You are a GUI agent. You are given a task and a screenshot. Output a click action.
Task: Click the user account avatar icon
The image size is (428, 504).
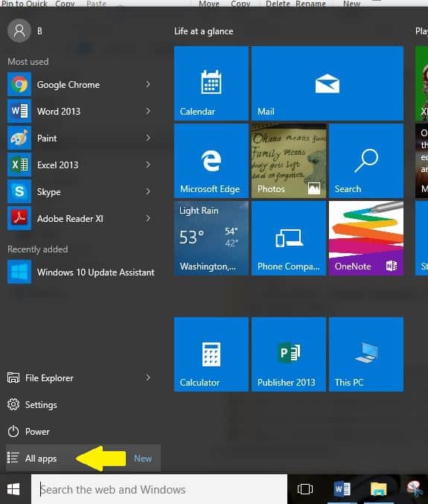coord(19,31)
